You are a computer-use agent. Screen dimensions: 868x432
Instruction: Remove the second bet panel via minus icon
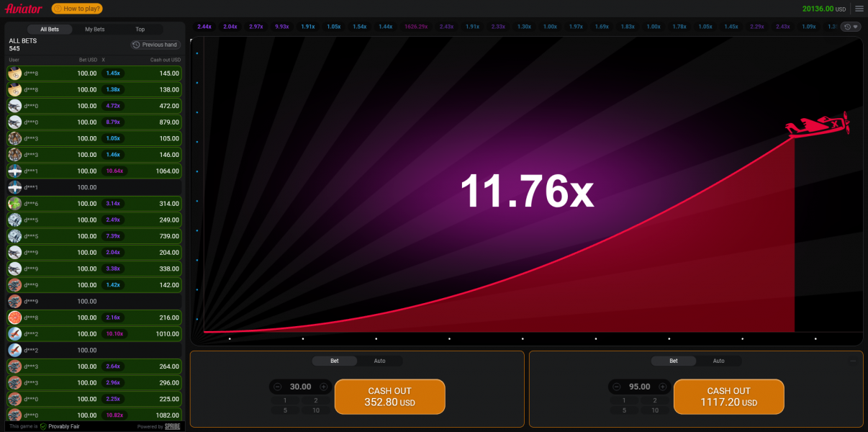pos(853,361)
